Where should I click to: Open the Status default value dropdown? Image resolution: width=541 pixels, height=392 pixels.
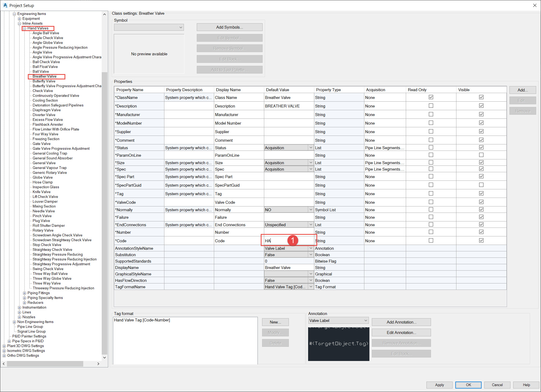[311, 147]
